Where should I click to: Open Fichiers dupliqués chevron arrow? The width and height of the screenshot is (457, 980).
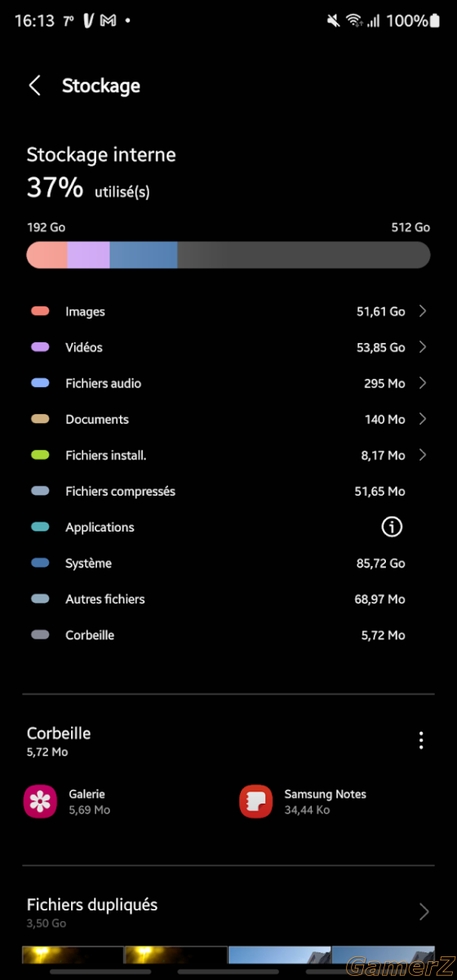[424, 912]
